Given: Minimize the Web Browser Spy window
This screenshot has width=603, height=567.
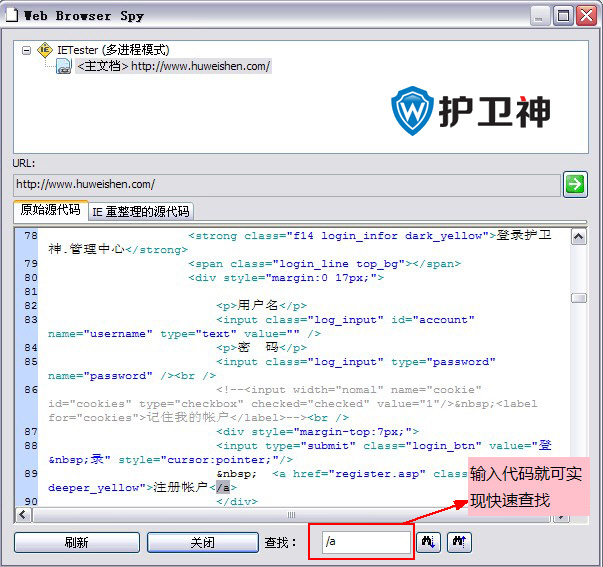Looking at the screenshot, I should (540, 16).
